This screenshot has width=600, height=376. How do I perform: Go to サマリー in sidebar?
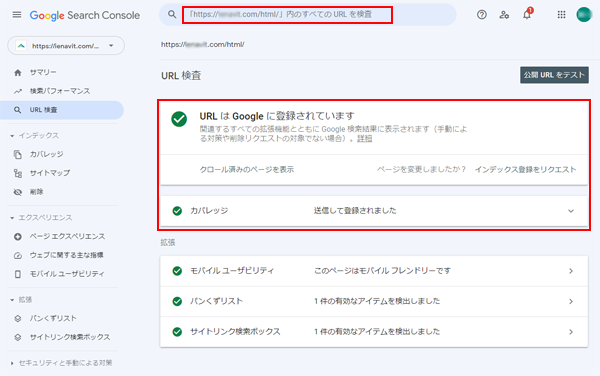click(x=43, y=72)
